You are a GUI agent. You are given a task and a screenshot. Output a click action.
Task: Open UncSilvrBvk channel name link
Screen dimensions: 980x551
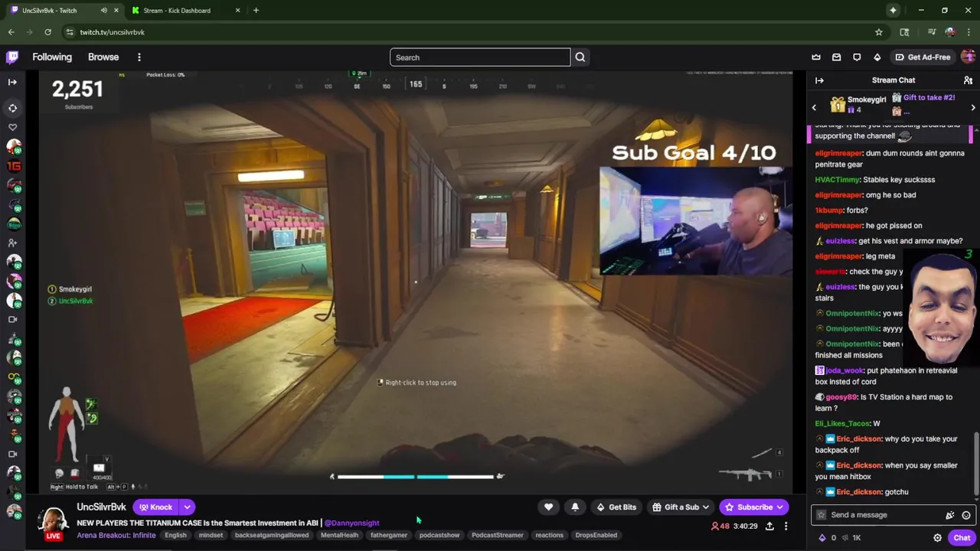coord(101,507)
